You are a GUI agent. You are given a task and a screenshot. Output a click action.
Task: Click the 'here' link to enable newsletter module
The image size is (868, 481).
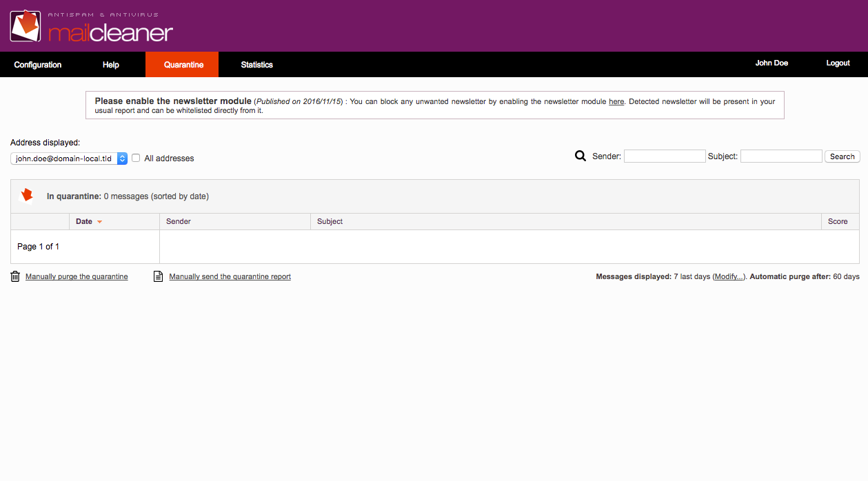tap(616, 101)
